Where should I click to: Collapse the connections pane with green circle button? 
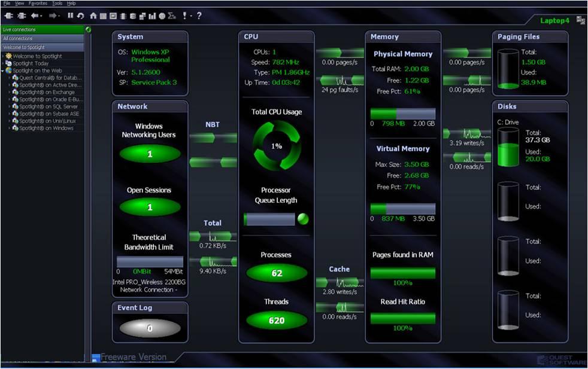click(89, 29)
